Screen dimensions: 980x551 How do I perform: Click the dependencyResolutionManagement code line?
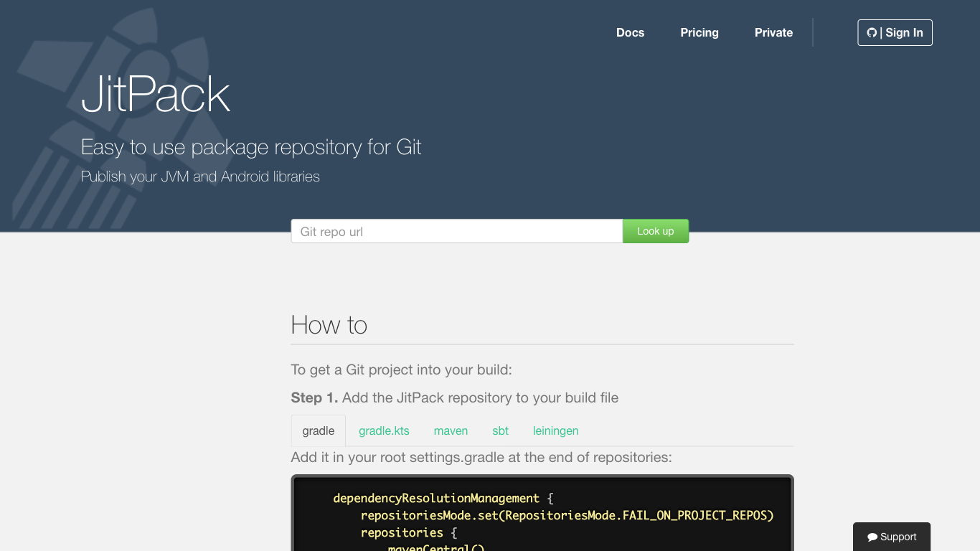click(x=443, y=498)
